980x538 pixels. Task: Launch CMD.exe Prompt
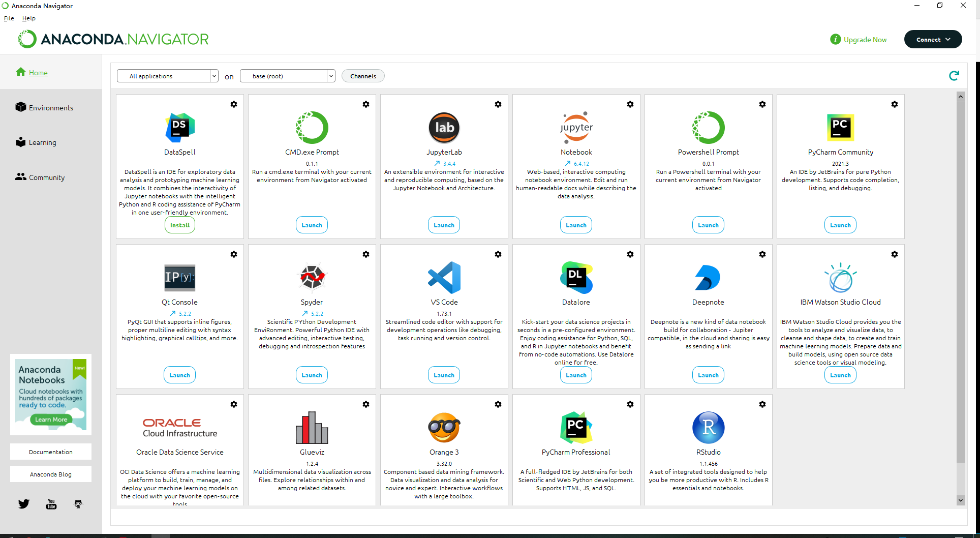click(x=312, y=225)
